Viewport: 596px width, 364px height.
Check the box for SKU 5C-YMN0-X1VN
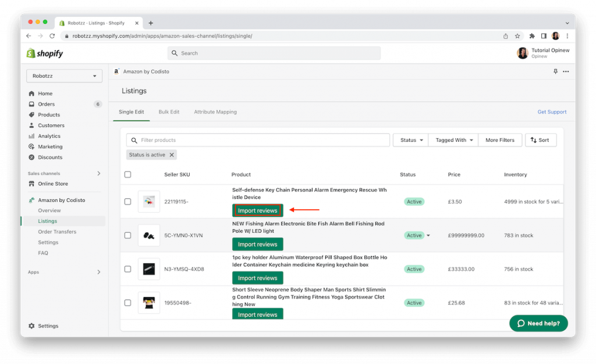tap(127, 235)
